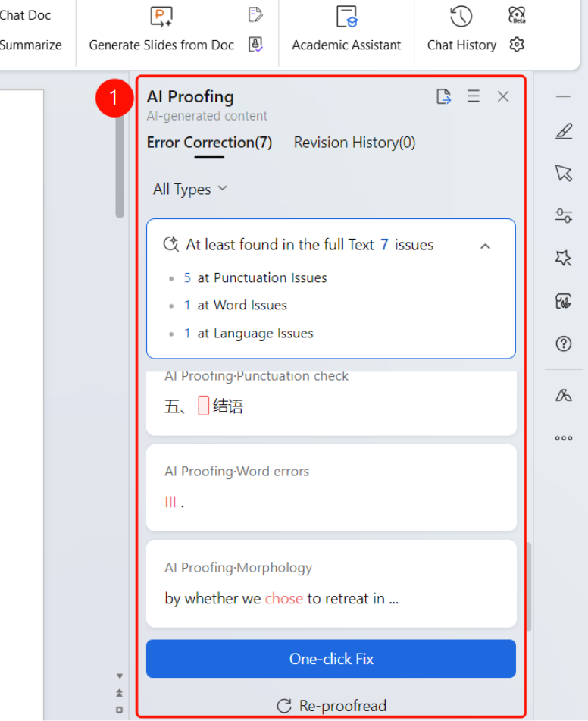Click 1 at Language Issues
This screenshot has height=721, width=588.
click(x=249, y=334)
